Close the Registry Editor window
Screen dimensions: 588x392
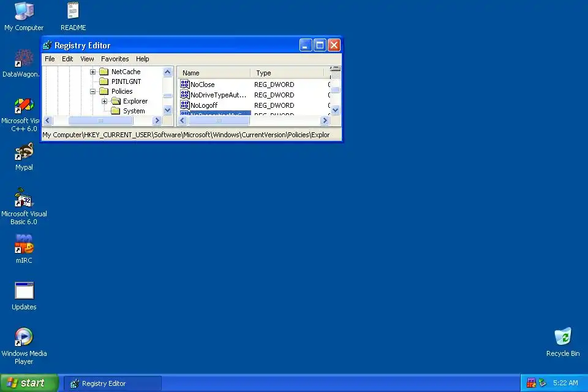click(x=334, y=45)
